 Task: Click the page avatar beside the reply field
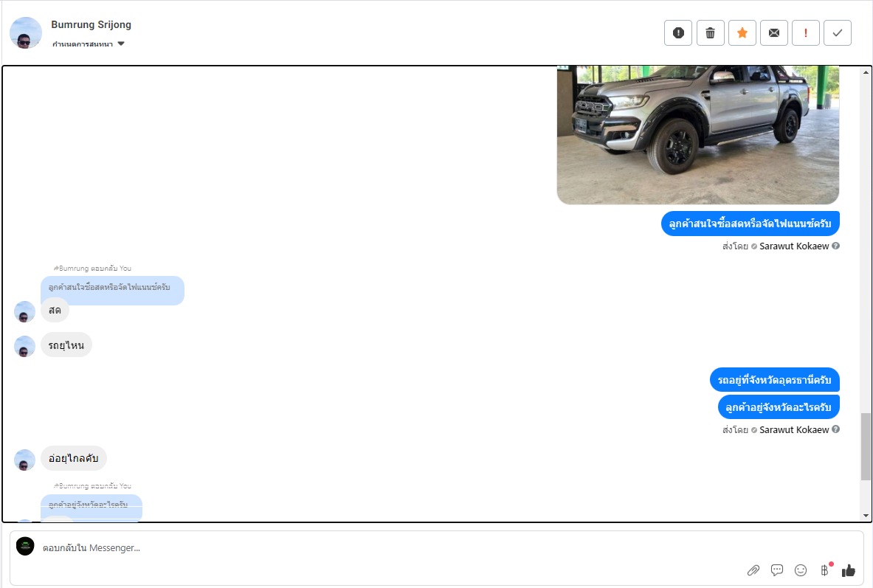25,546
